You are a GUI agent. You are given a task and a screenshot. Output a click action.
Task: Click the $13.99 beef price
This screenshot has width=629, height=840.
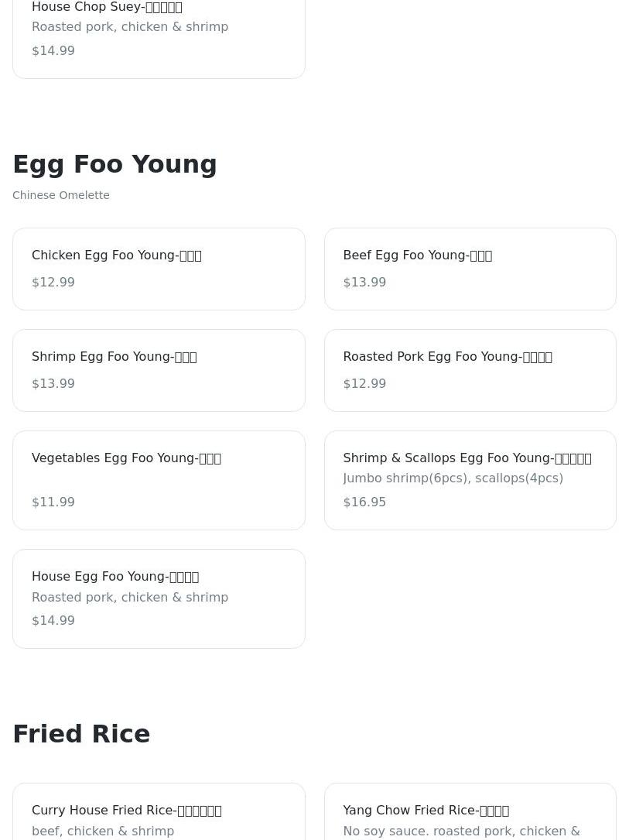point(364,282)
